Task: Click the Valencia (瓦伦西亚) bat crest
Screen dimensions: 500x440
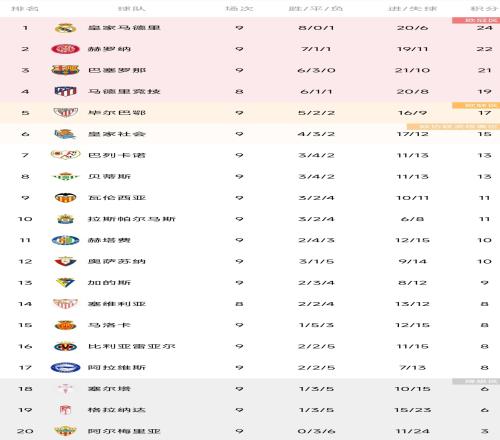Action: pos(65,198)
